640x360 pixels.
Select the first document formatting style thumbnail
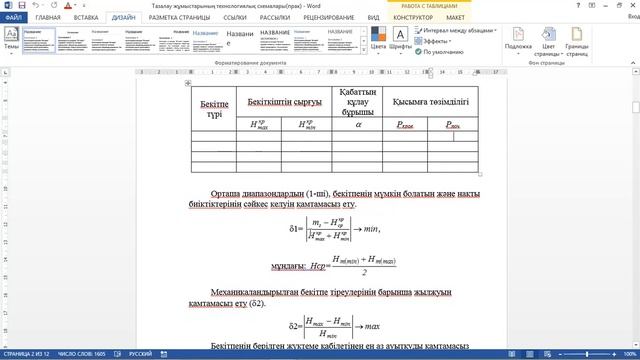pyautogui.click(x=39, y=40)
